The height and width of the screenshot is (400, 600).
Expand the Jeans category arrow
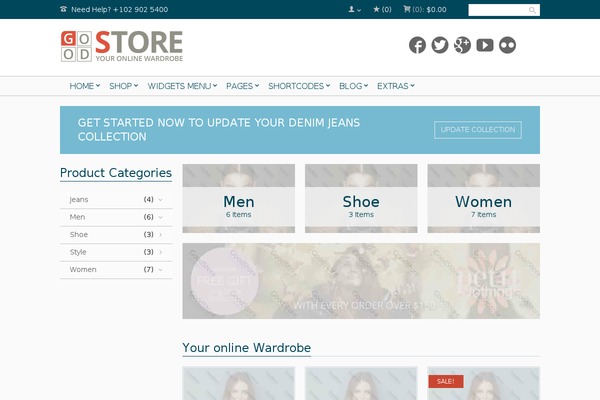(x=161, y=200)
